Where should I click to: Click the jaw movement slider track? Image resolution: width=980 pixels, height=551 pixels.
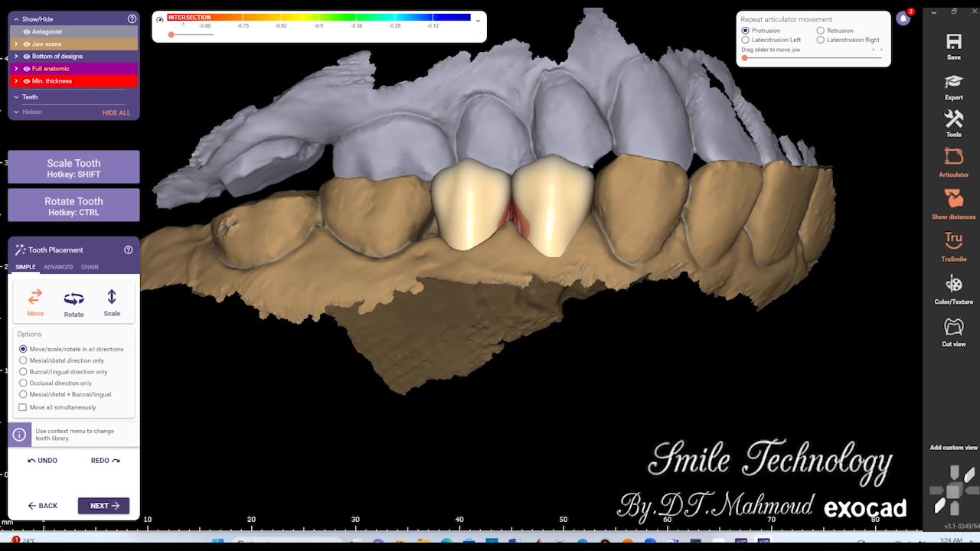[x=812, y=57]
